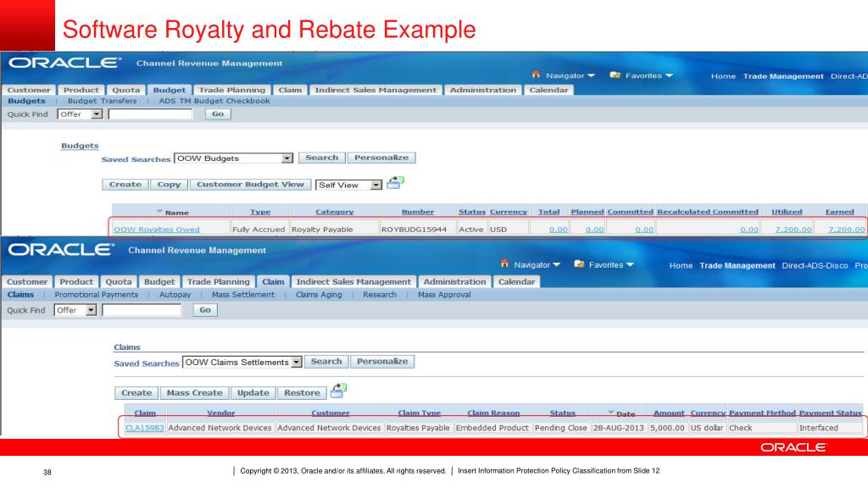Image resolution: width=868 pixels, height=488 pixels.
Task: Click the Navigator house icon in the Budgets screen
Action: point(536,75)
